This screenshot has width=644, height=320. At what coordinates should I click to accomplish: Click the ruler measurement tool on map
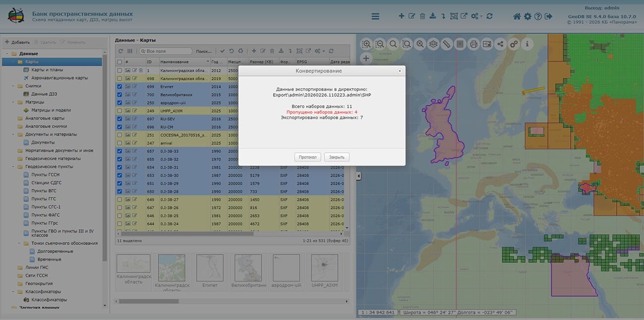pos(446,44)
